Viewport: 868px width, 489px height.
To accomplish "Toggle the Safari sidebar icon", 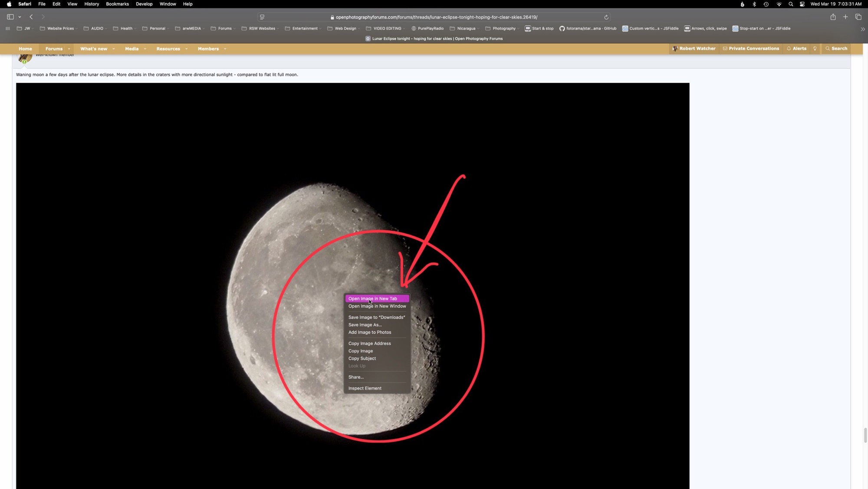I will click(10, 17).
